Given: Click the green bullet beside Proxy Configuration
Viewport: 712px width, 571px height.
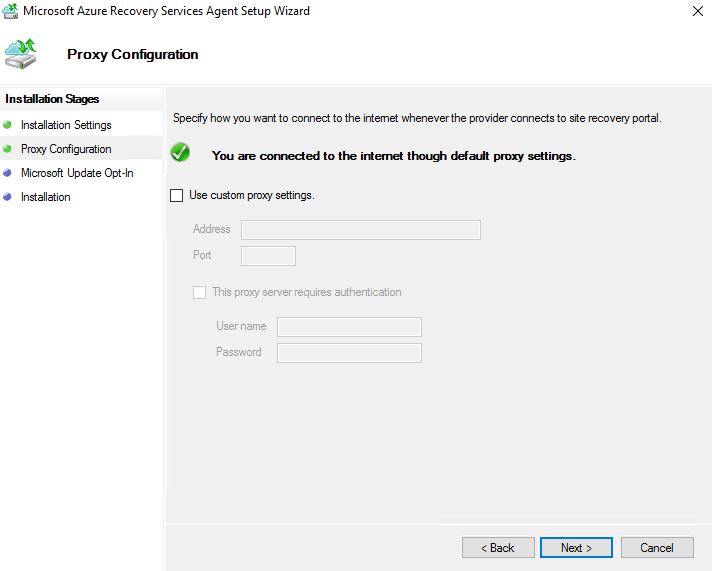Looking at the screenshot, I should 7,149.
